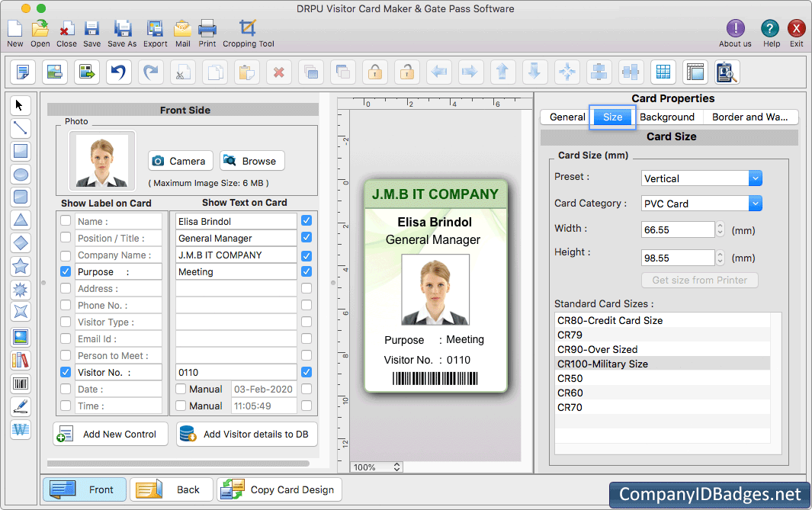Screen dimensions: 812x510
Task: Uncheck the Purpose label checkbox
Action: [x=66, y=271]
